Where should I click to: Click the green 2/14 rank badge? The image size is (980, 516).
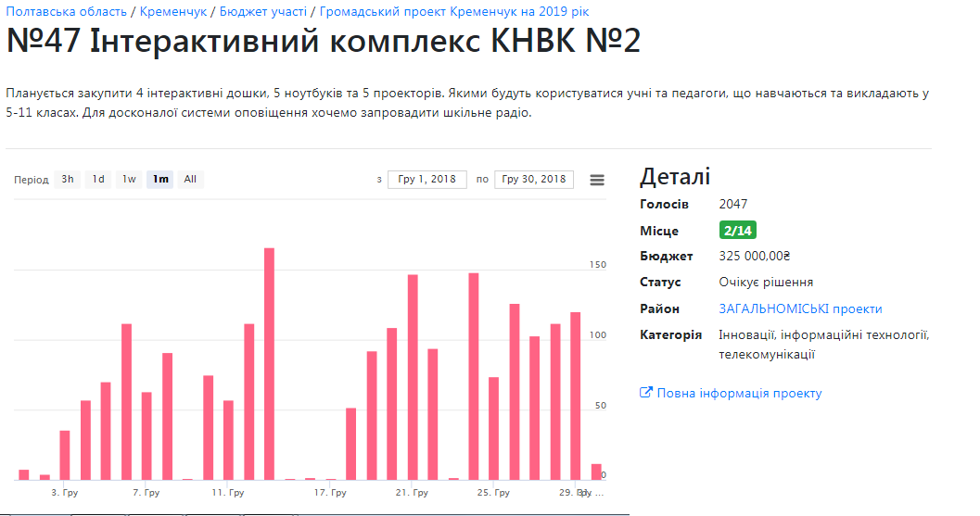738,231
